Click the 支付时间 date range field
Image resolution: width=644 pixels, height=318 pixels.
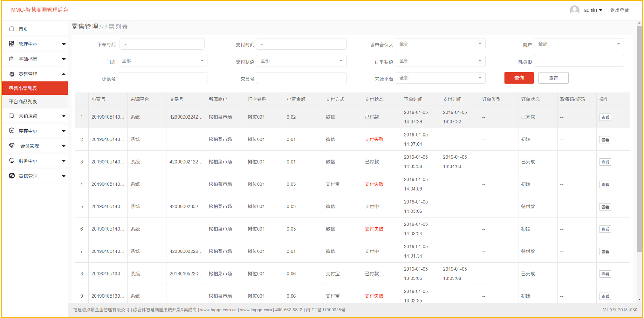pyautogui.click(x=301, y=44)
